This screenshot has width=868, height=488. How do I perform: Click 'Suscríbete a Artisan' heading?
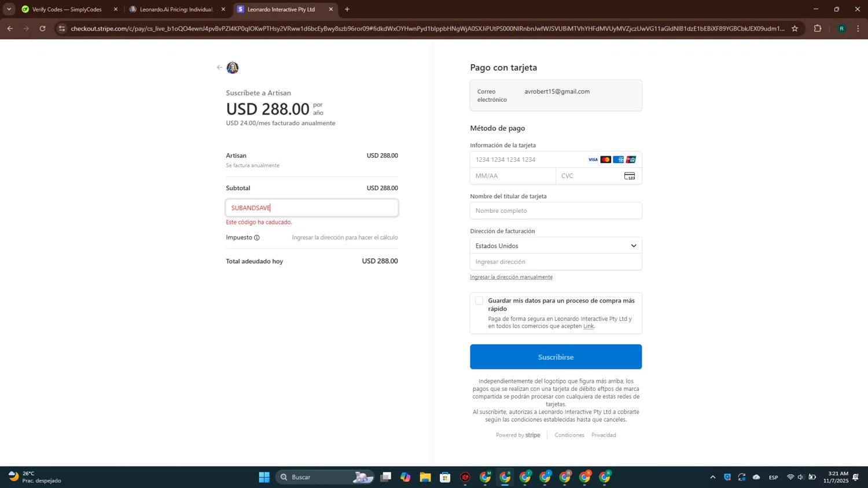click(259, 93)
